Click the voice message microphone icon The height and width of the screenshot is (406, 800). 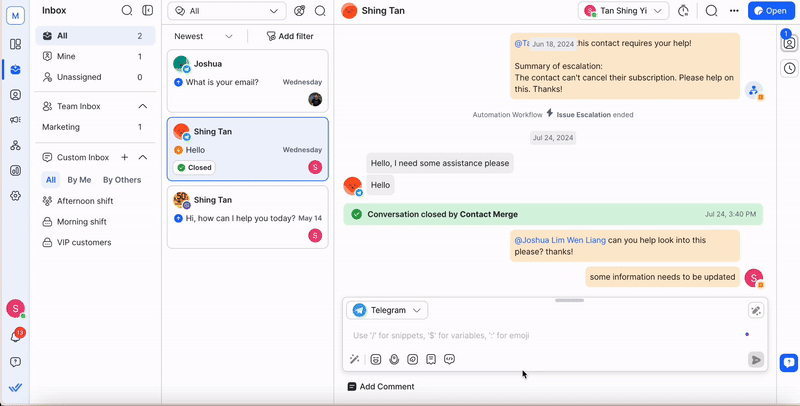pyautogui.click(x=394, y=359)
